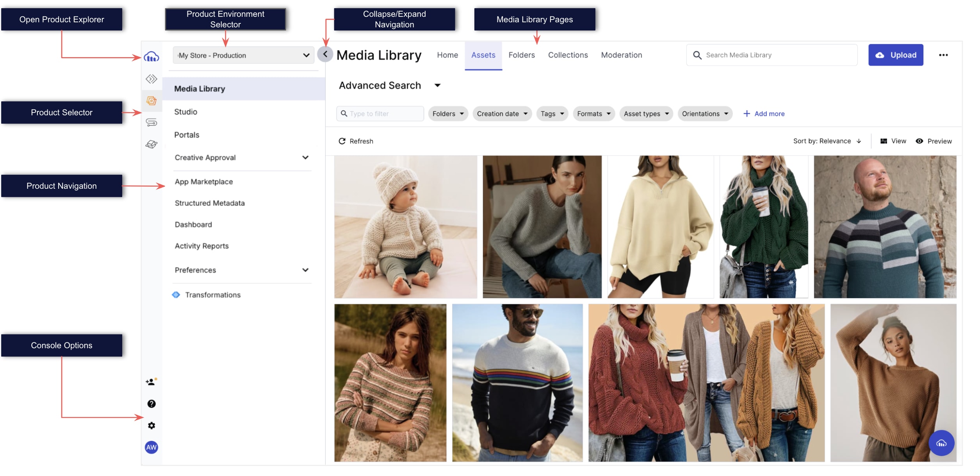Open the My Store - Production environment dropdown

[243, 55]
